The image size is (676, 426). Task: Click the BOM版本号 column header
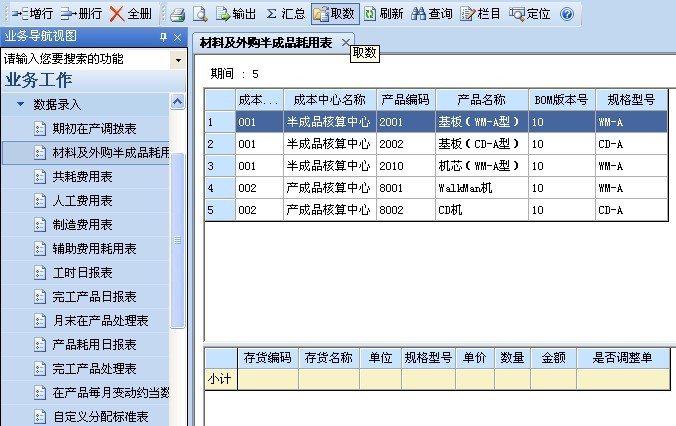561,100
